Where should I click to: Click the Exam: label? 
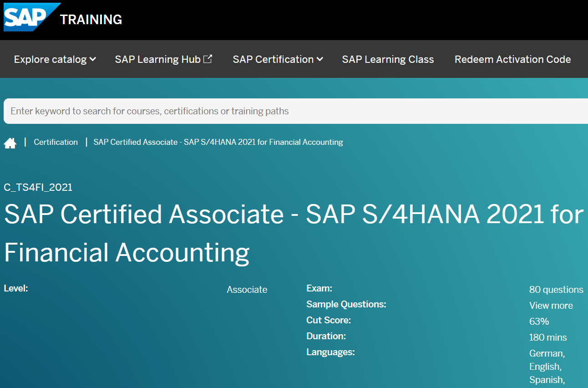319,288
